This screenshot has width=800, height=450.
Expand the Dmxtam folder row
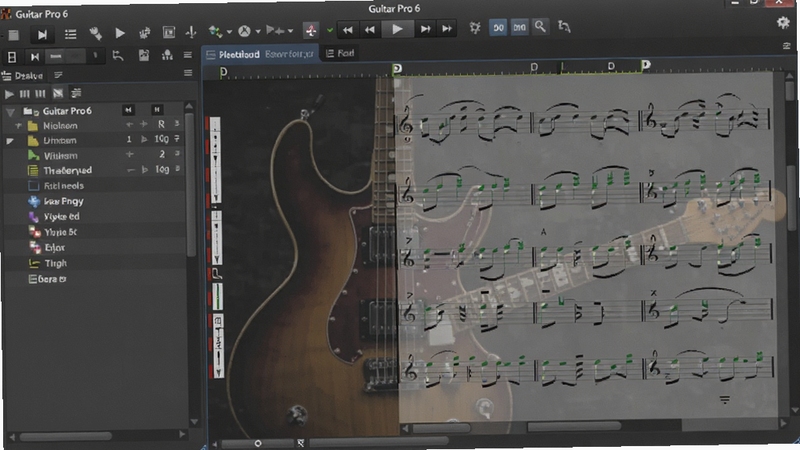point(10,141)
